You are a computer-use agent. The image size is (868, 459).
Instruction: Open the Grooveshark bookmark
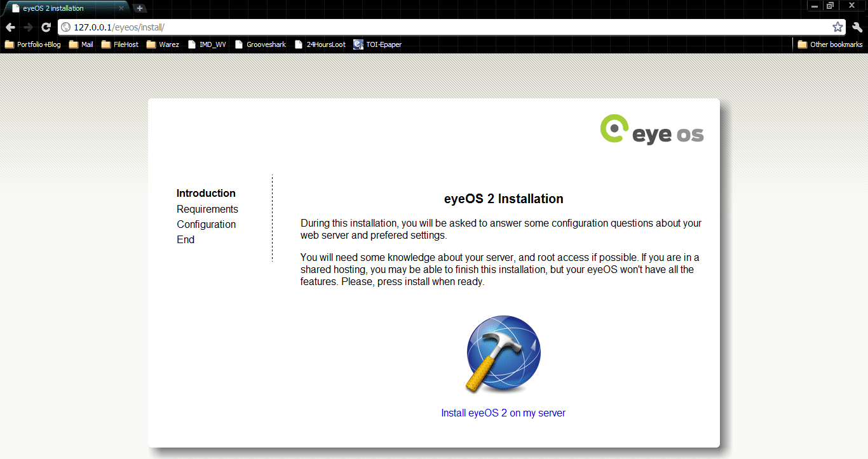pyautogui.click(x=261, y=44)
